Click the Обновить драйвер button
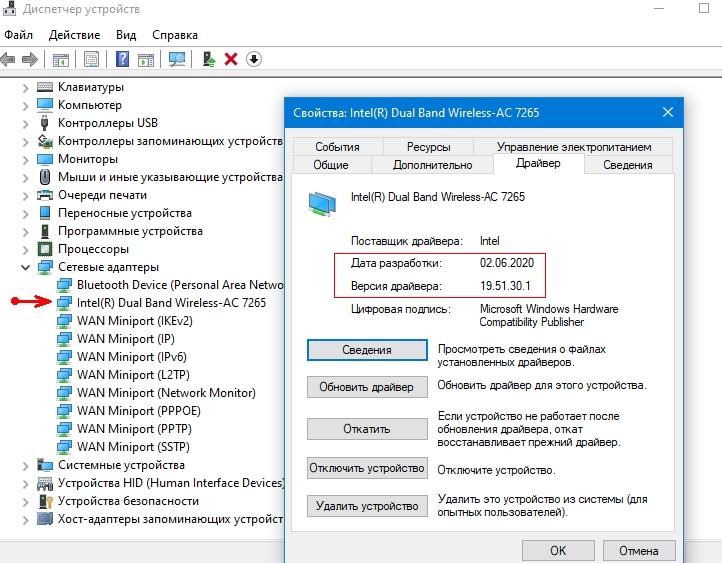 [367, 386]
